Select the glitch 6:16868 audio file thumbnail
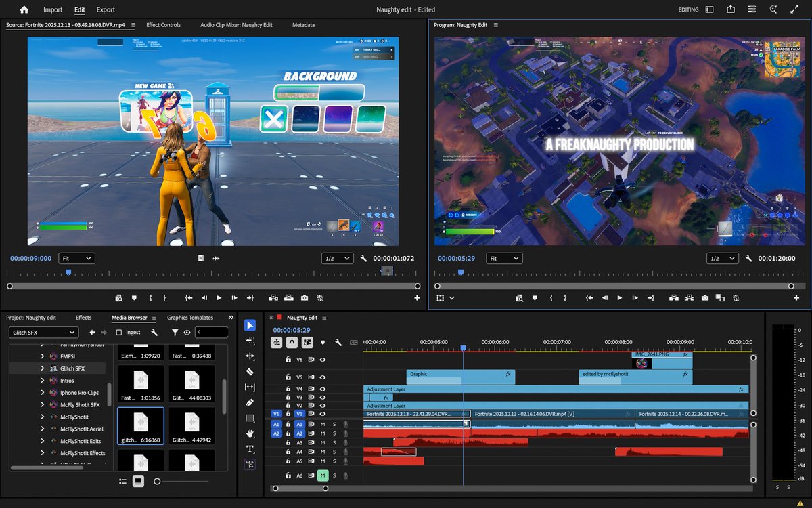 (141, 427)
